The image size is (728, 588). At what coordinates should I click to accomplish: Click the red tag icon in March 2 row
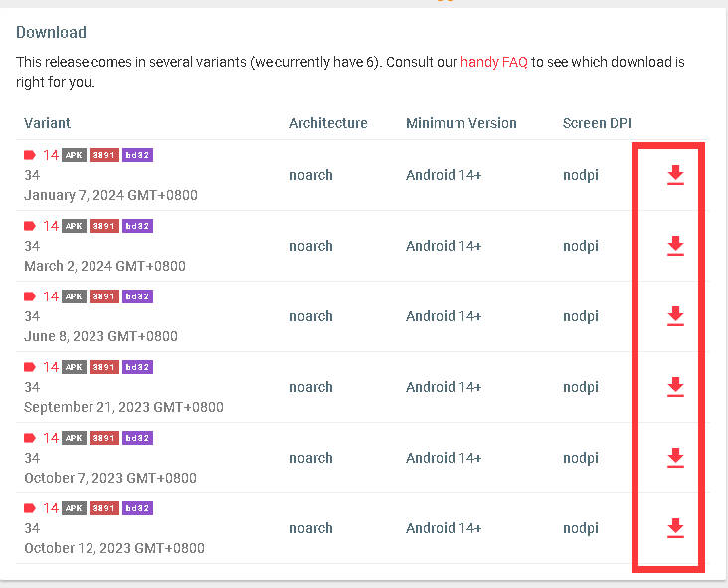tap(30, 226)
